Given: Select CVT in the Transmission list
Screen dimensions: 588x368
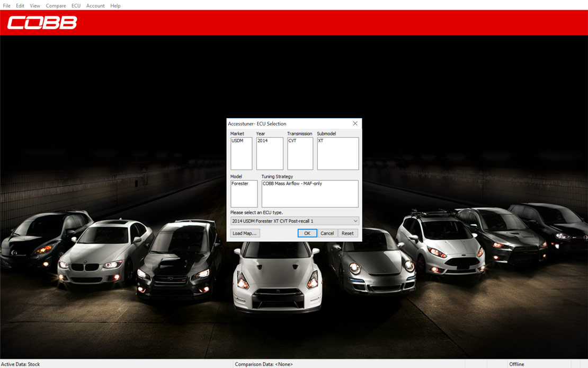Looking at the screenshot, I should (292, 141).
